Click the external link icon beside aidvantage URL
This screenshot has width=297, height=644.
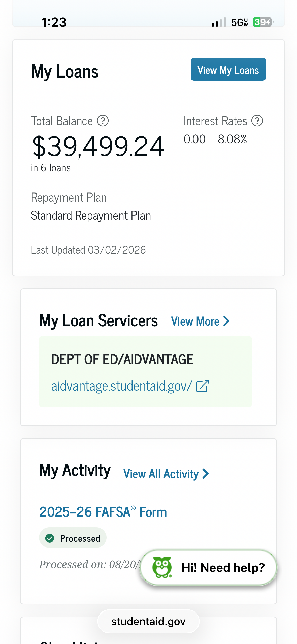click(x=202, y=386)
